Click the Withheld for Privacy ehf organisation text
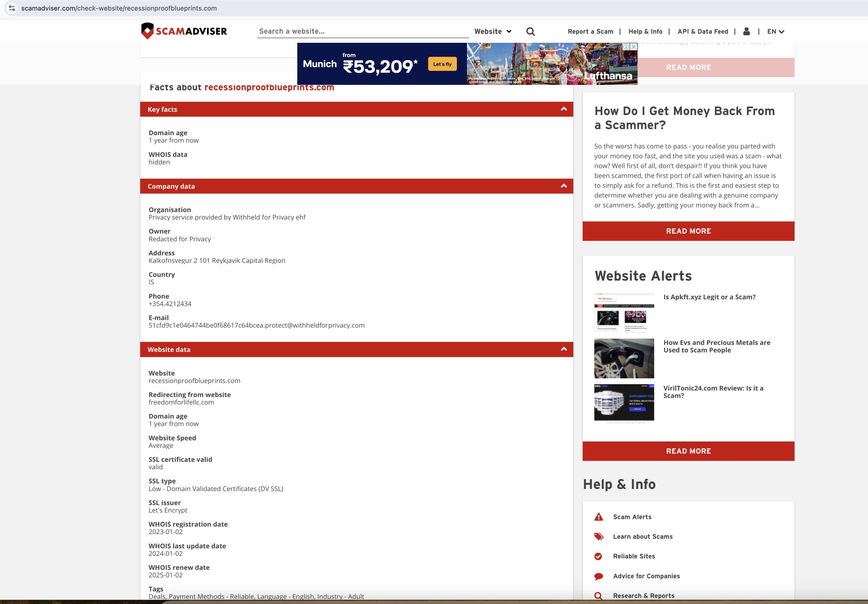Viewport: 868px width, 604px height. point(227,217)
